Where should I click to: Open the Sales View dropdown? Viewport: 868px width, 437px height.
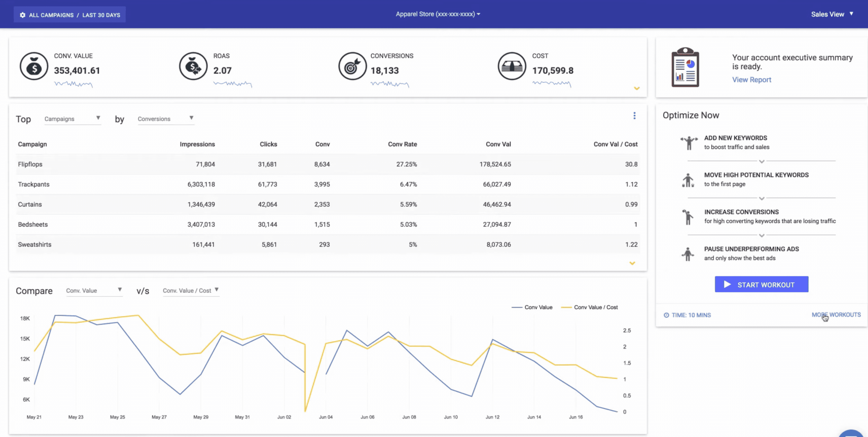831,14
